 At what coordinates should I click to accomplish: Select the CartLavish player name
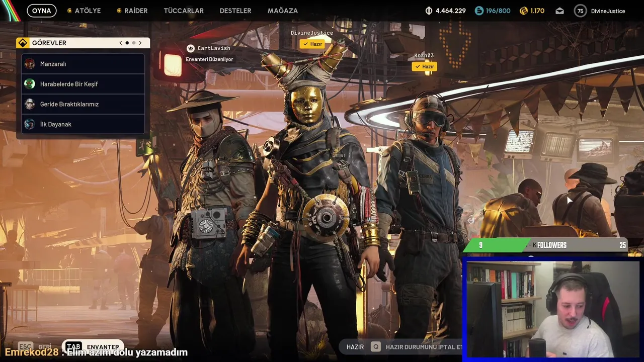click(214, 48)
